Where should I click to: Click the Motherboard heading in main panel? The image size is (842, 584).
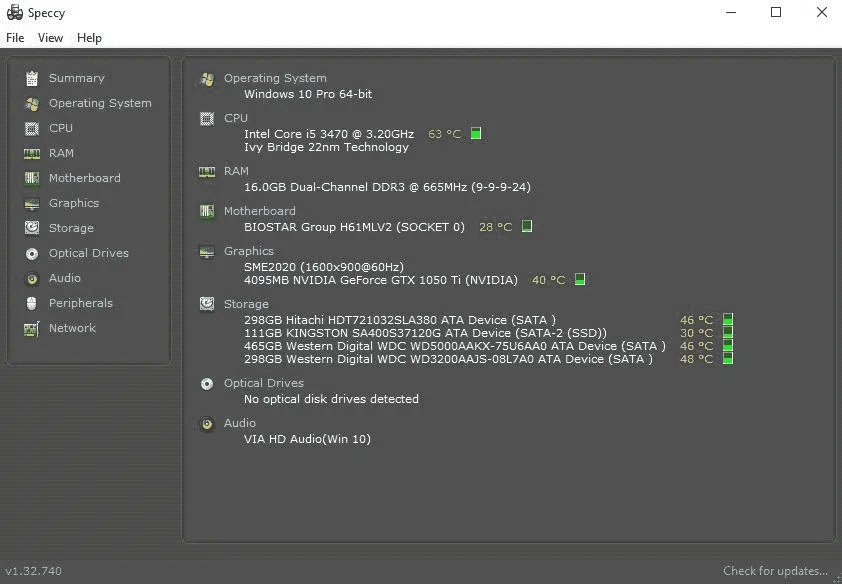coord(259,211)
